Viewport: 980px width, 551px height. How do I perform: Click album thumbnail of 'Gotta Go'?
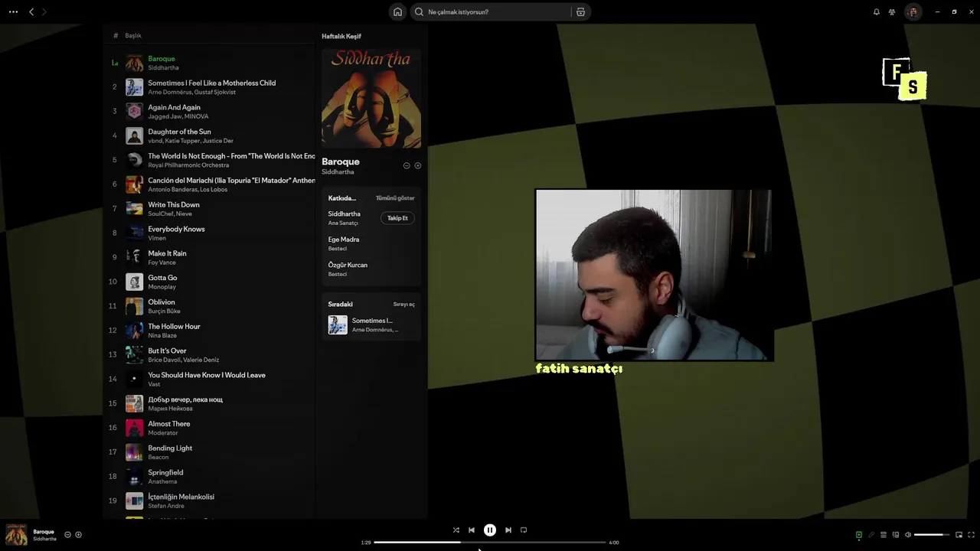tap(135, 282)
